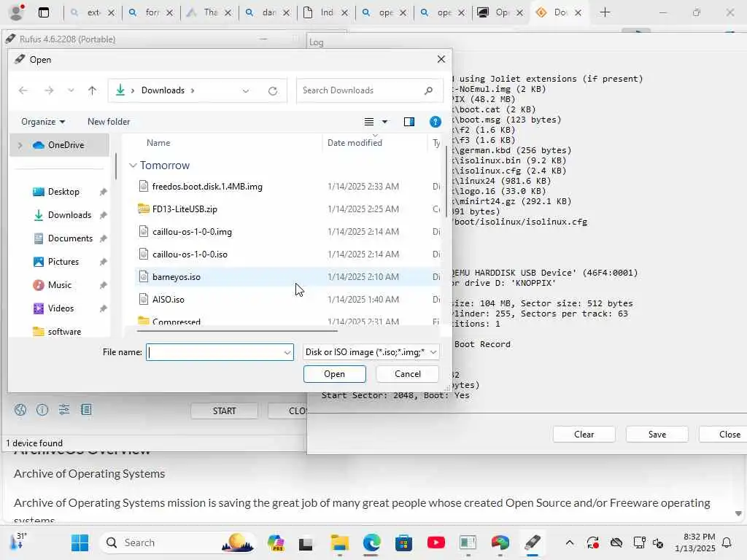Sort by Date modified column
This screenshot has height=560, width=747.
[355, 143]
